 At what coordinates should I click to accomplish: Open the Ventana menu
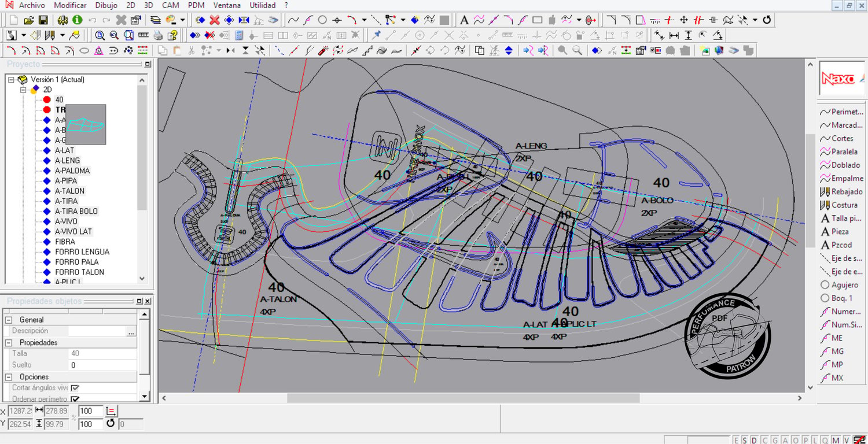pyautogui.click(x=227, y=5)
